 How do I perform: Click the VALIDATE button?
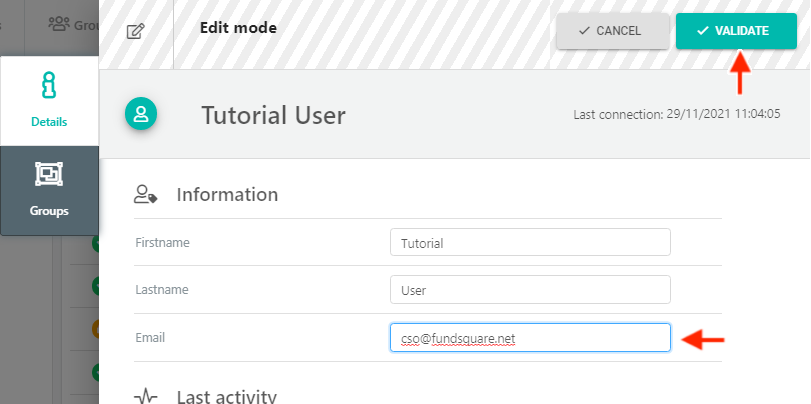(736, 31)
